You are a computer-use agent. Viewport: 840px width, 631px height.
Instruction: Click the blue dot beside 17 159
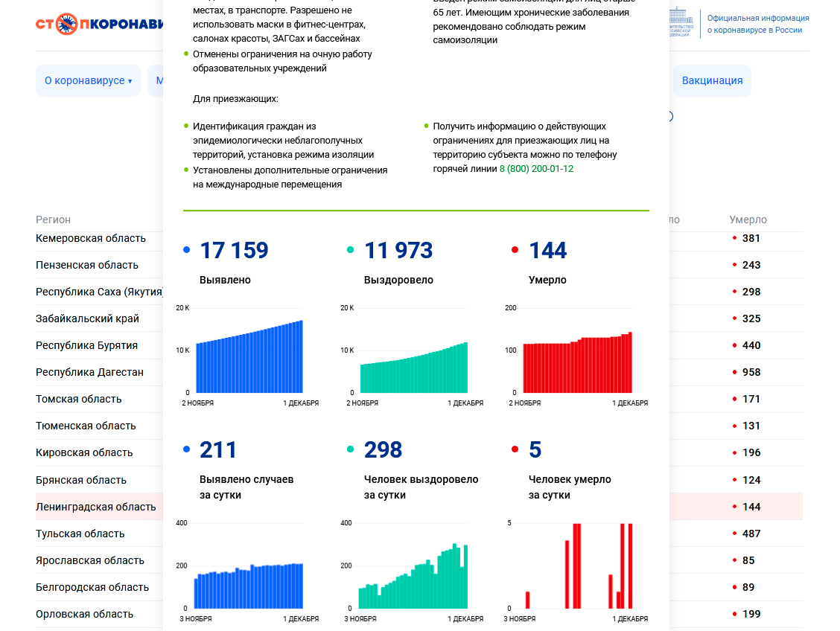pos(186,251)
